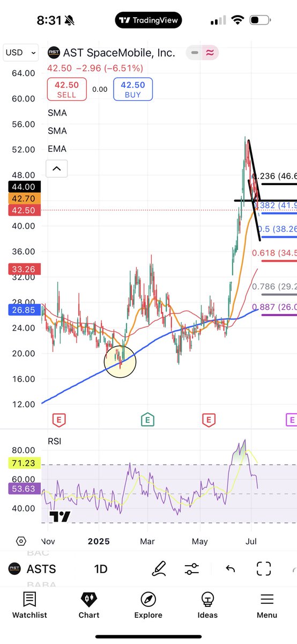The width and height of the screenshot is (297, 644).
Task: Enter fullscreen chart mode icon
Action: pyautogui.click(x=263, y=569)
